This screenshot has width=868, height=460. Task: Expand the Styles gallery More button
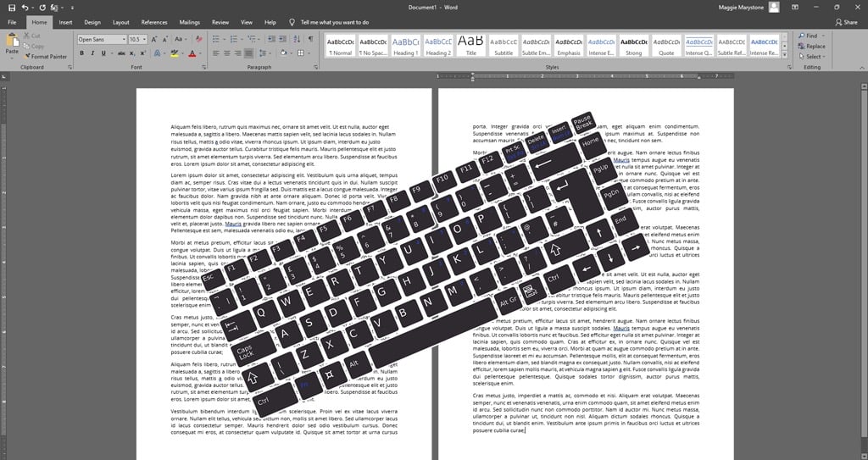(x=784, y=54)
